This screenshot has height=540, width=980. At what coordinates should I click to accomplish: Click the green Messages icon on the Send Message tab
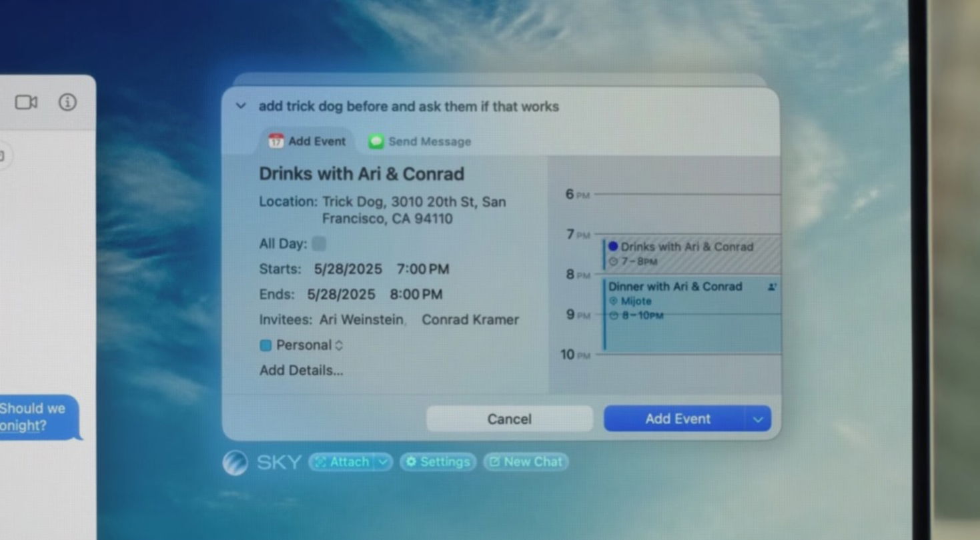point(376,141)
